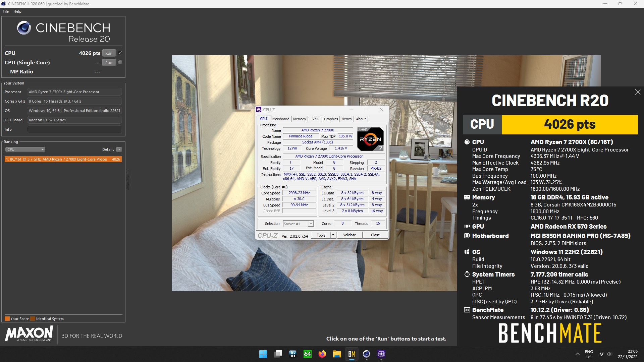The image size is (644, 362).
Task: Click the CPU-Z title bar icon
Action: (259, 110)
